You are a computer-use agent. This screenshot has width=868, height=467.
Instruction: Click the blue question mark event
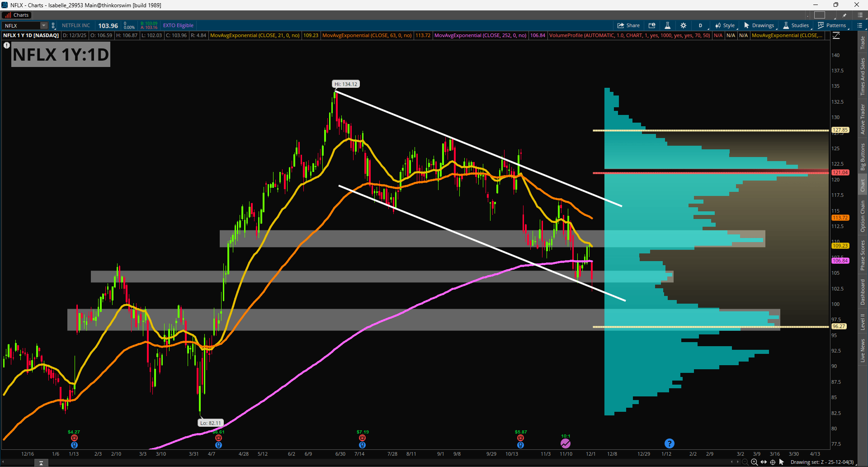670,443
